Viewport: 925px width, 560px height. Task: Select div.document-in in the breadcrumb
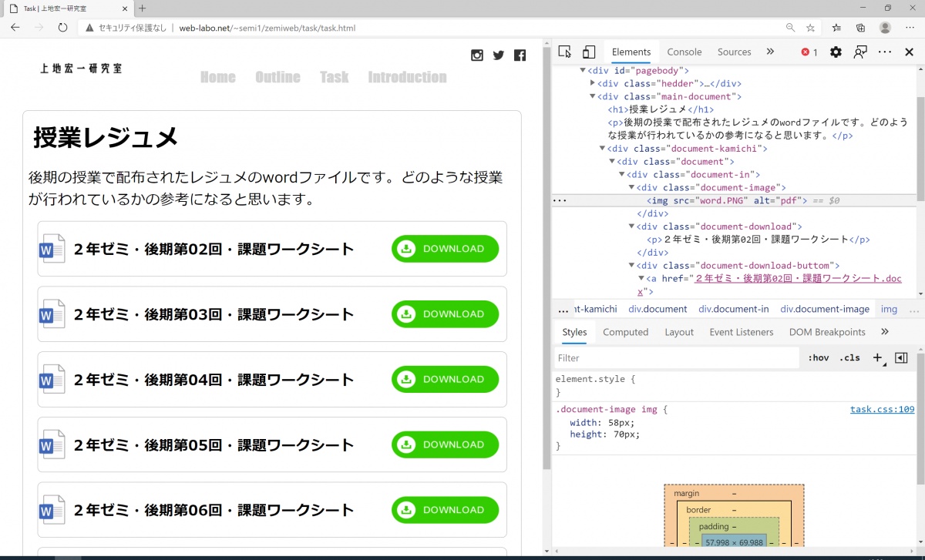point(733,309)
